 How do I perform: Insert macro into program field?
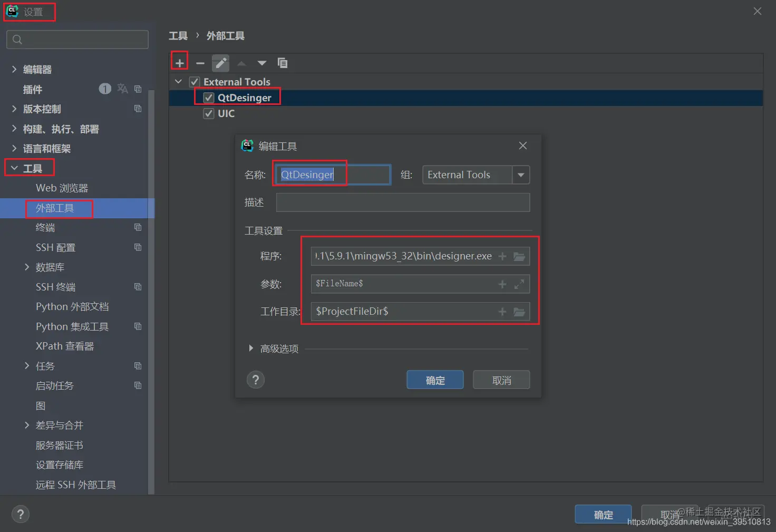[502, 256]
